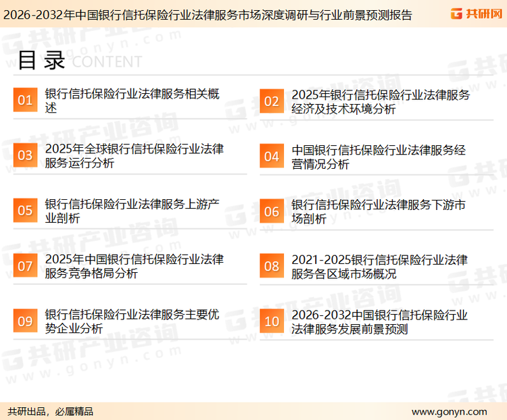This screenshot has width=507, height=420.
Task: Click the 目录 heading
Action: point(41,60)
